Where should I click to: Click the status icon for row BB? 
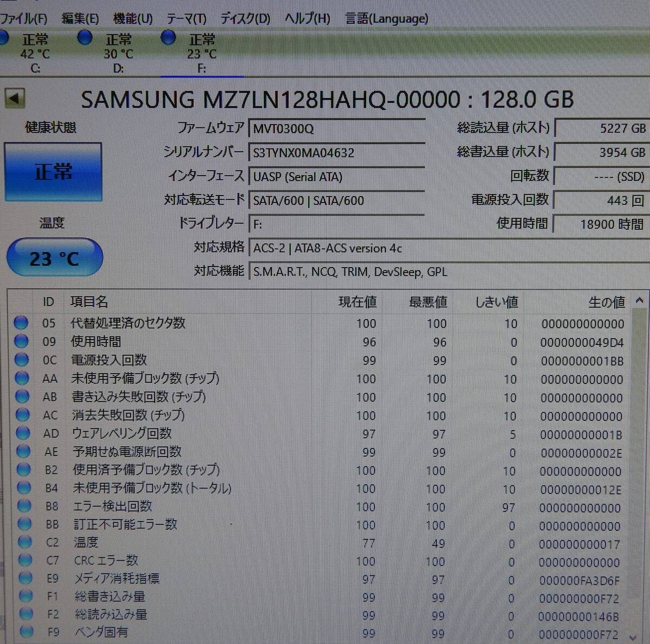coord(24,524)
